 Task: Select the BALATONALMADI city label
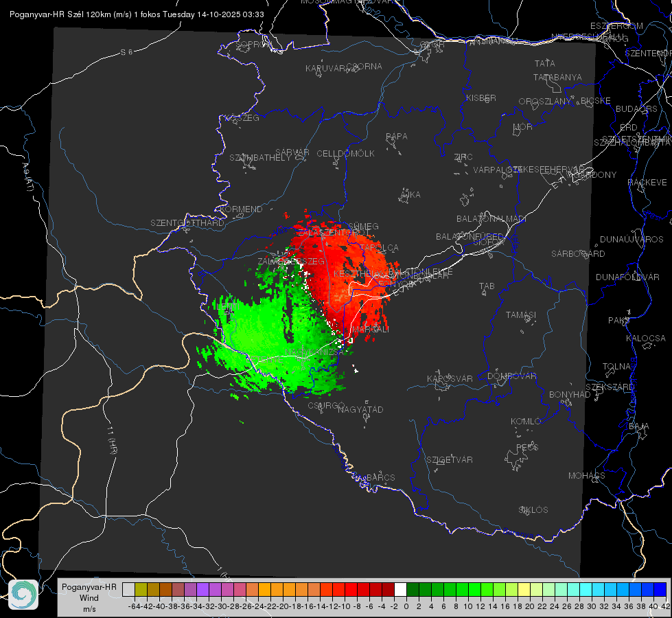point(491,219)
